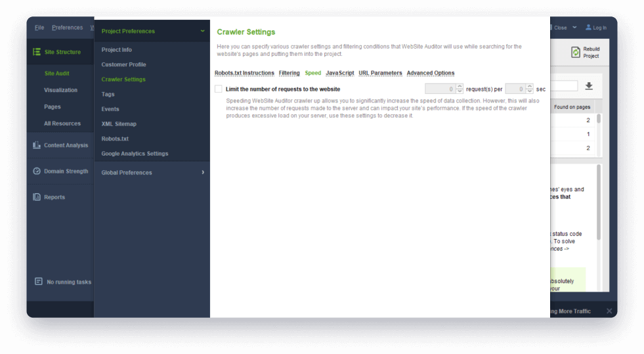644x354 pixels.
Task: Go to Visualization section
Action: [x=60, y=90]
